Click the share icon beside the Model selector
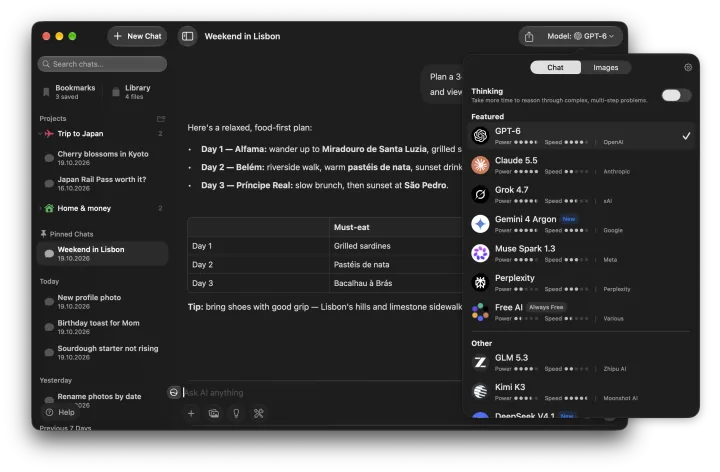This screenshot has width=720, height=472. [x=529, y=37]
